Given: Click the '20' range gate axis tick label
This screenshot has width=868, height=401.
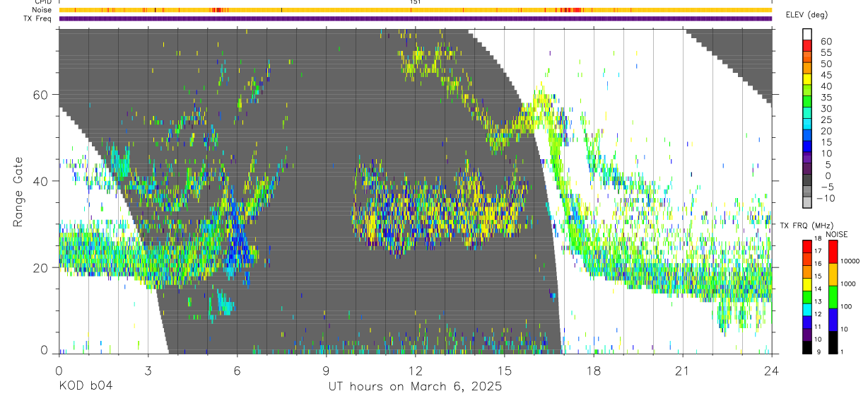Looking at the screenshot, I should (41, 267).
